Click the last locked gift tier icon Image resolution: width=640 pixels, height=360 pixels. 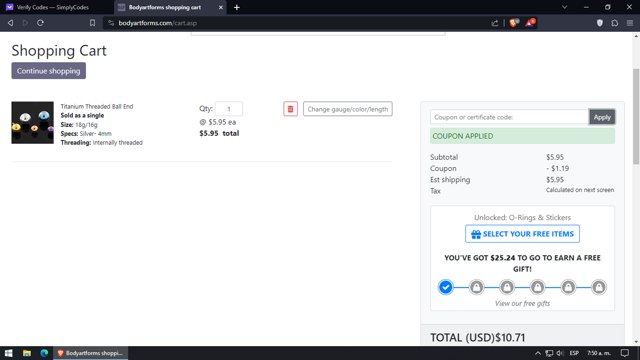(599, 287)
